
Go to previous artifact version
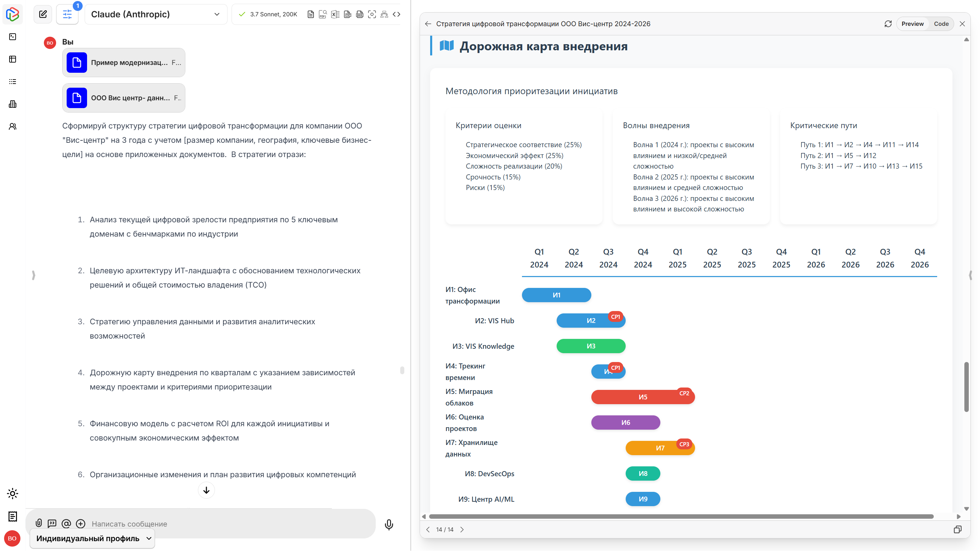[428, 529]
